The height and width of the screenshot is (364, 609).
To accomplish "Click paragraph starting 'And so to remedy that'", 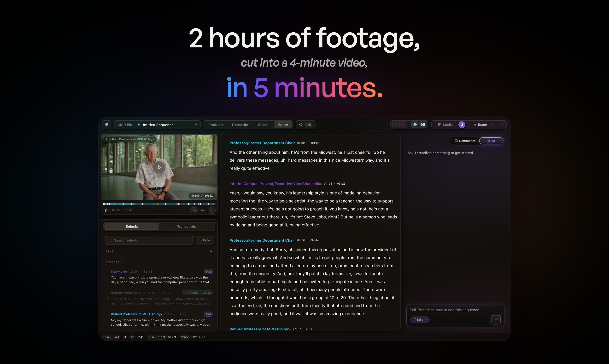I will [313, 282].
